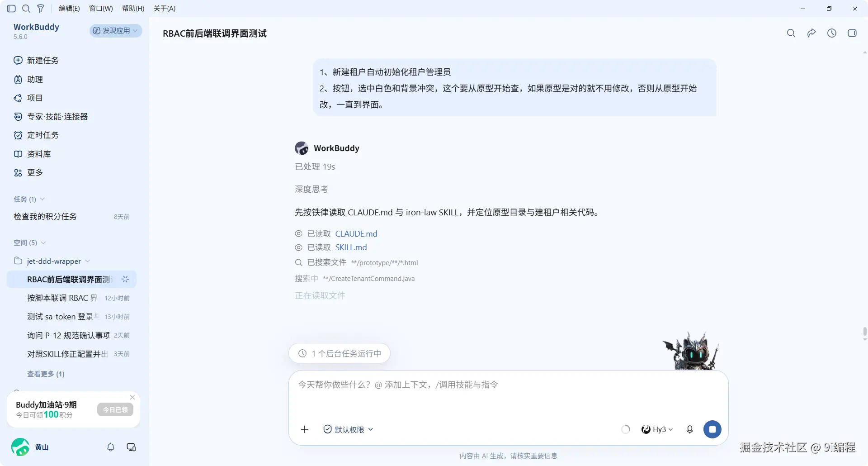Open the Hy3 model selector dropdown
The height and width of the screenshot is (466, 868).
click(657, 429)
